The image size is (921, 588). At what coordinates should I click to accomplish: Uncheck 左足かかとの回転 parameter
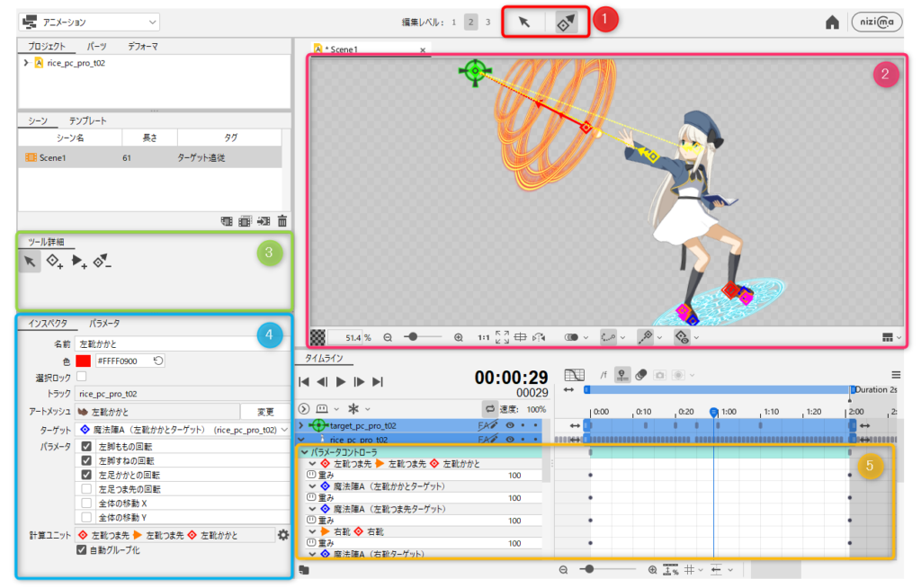point(86,475)
